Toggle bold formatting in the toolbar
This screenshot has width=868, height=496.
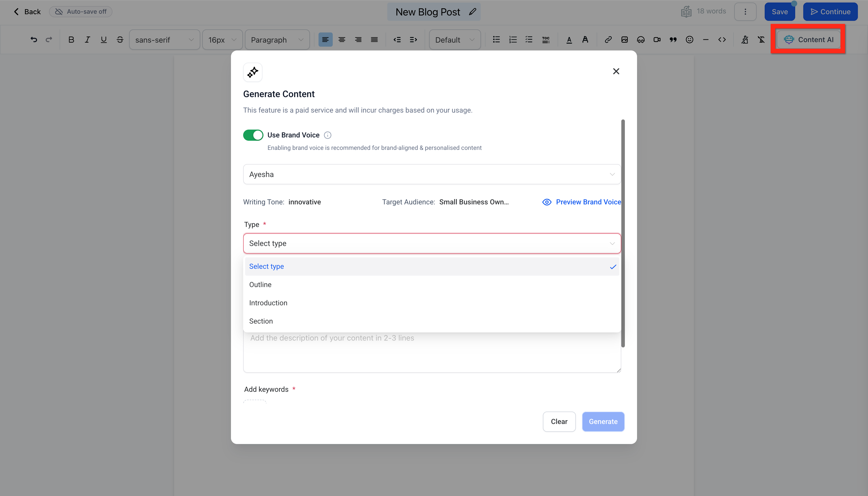coord(71,40)
